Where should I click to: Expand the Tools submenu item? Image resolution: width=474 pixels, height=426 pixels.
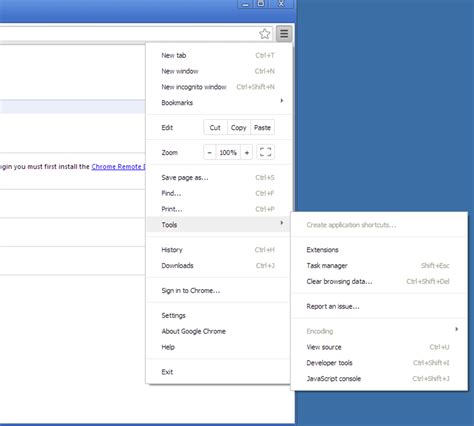coord(218,225)
